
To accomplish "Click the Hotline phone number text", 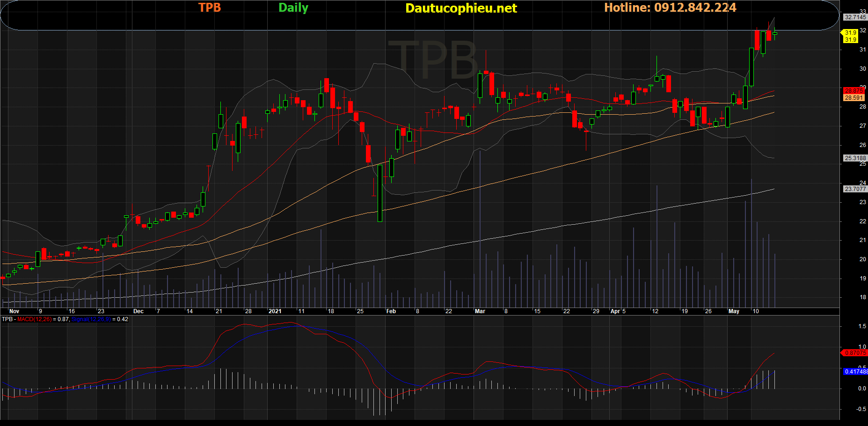I will (x=670, y=7).
